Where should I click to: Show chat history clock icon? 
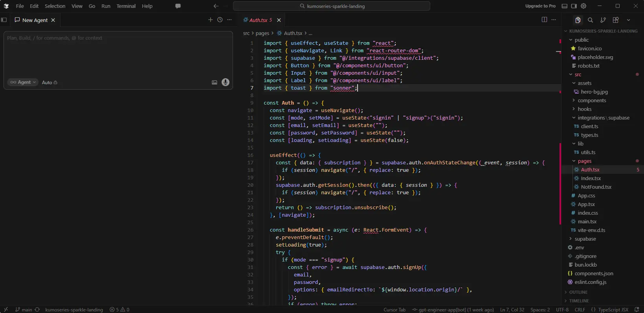[x=220, y=20]
